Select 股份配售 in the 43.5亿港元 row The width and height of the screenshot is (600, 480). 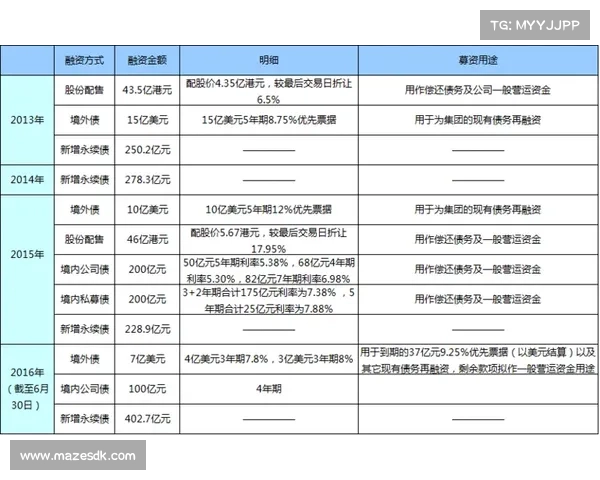(x=84, y=90)
